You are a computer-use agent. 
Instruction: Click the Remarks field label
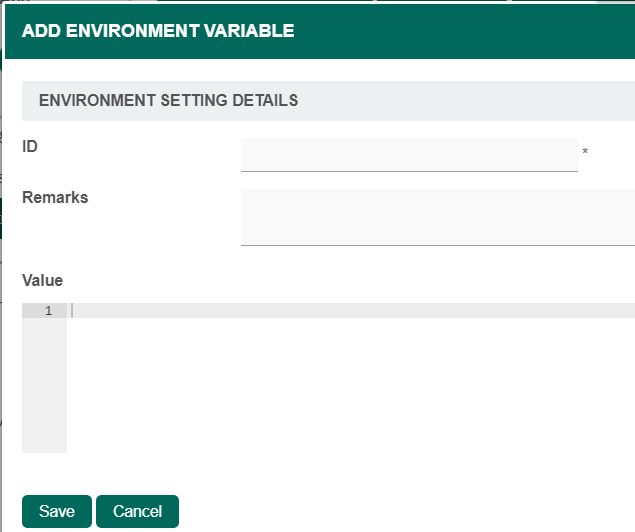click(55, 197)
